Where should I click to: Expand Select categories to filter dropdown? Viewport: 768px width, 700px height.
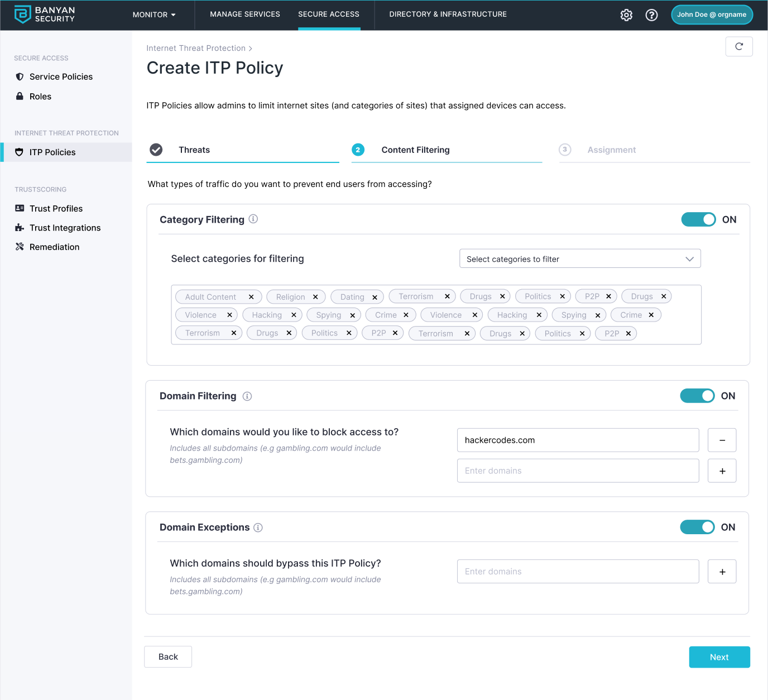[579, 259]
